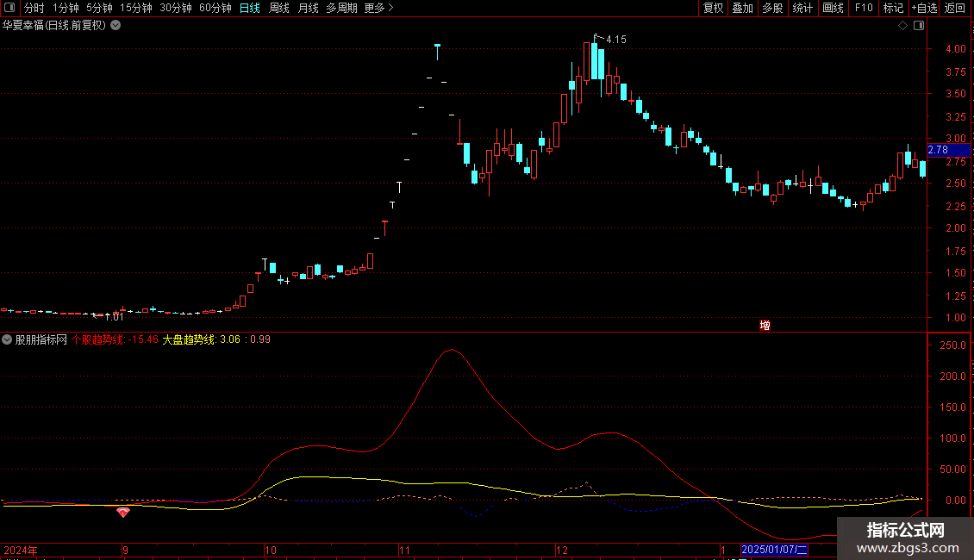Open the 多股 multi-stock view
Screen dimensions: 974x560
point(772,8)
